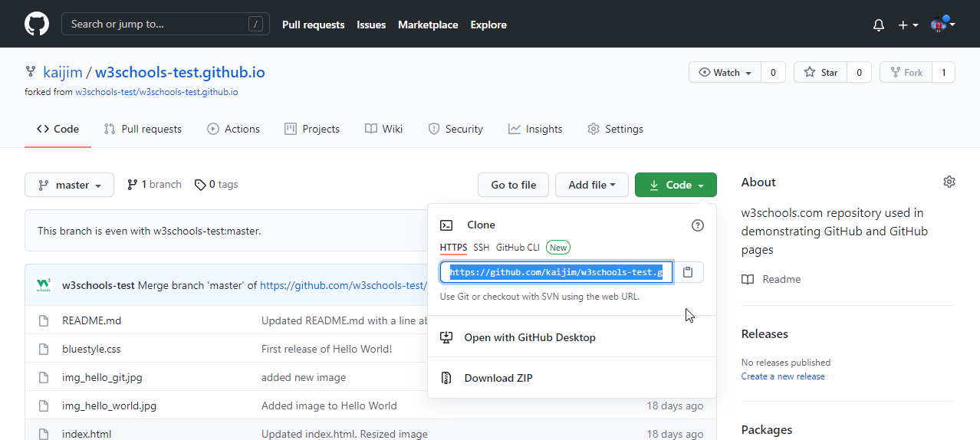The height and width of the screenshot is (440, 980).
Task: Click Download ZIP
Action: click(x=498, y=378)
